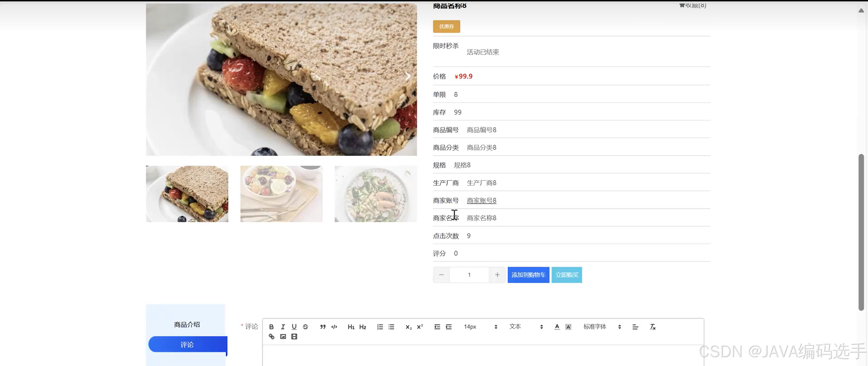The image size is (868, 366).
Task: Increase quantity with the plus stepper
Action: pos(497,275)
